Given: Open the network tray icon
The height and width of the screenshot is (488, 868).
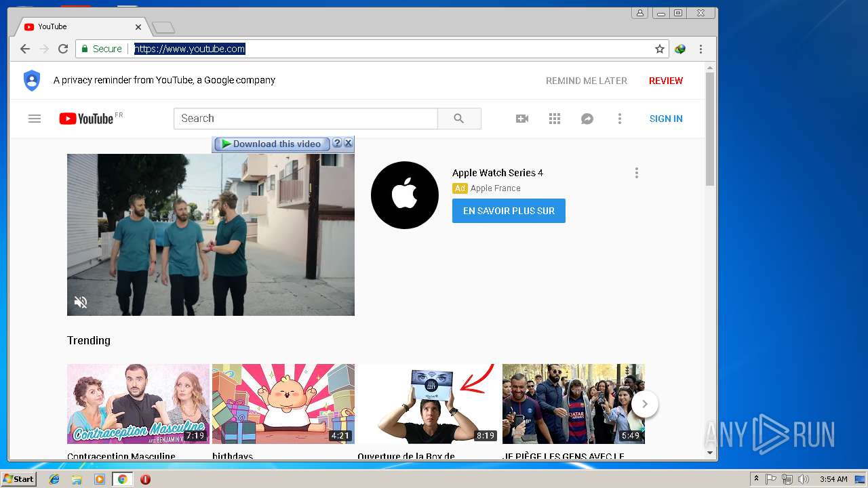Looking at the screenshot, I should [x=787, y=479].
